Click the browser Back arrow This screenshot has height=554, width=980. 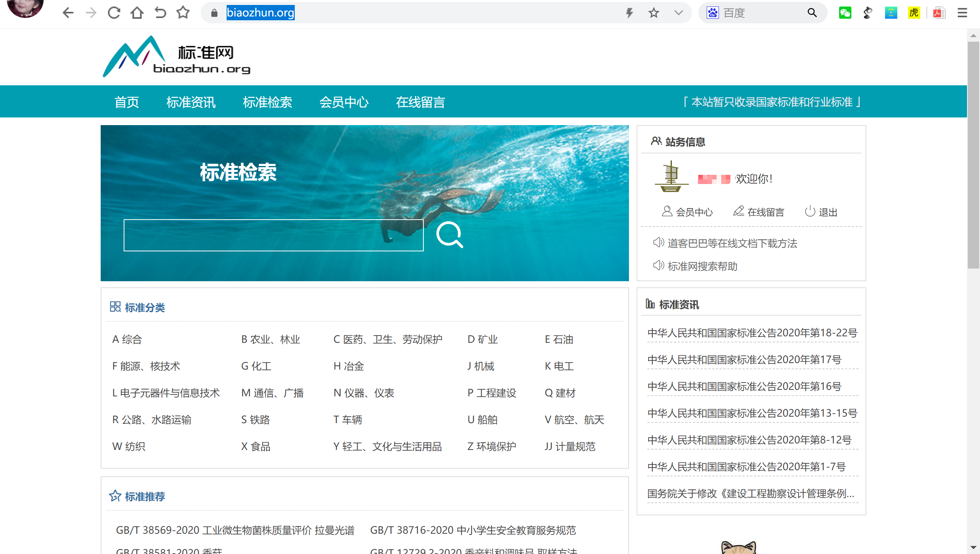68,13
